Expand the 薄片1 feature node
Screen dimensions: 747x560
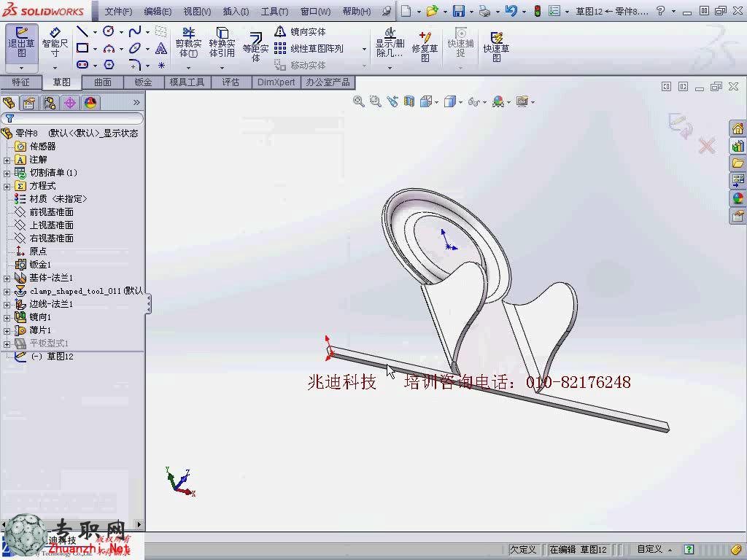[x=7, y=330]
